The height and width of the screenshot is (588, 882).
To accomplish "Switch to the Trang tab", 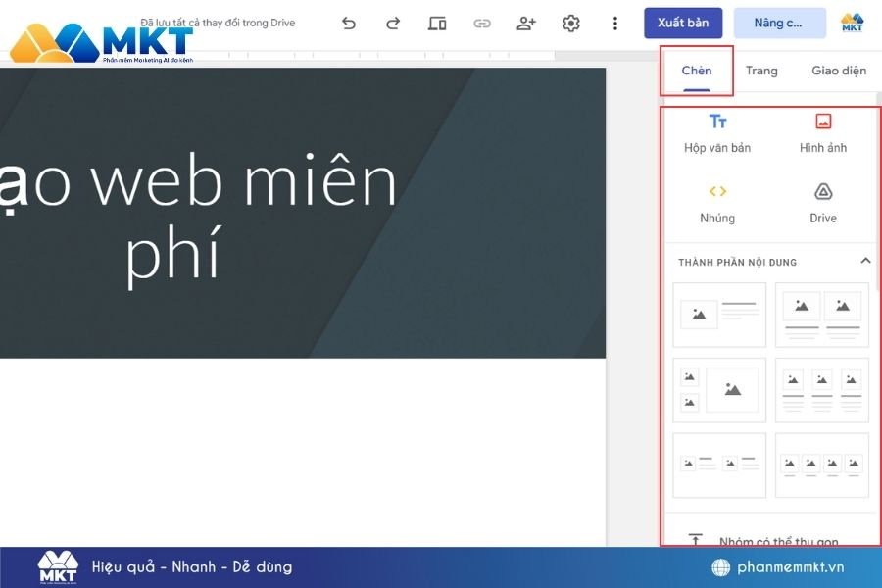I will [x=761, y=71].
